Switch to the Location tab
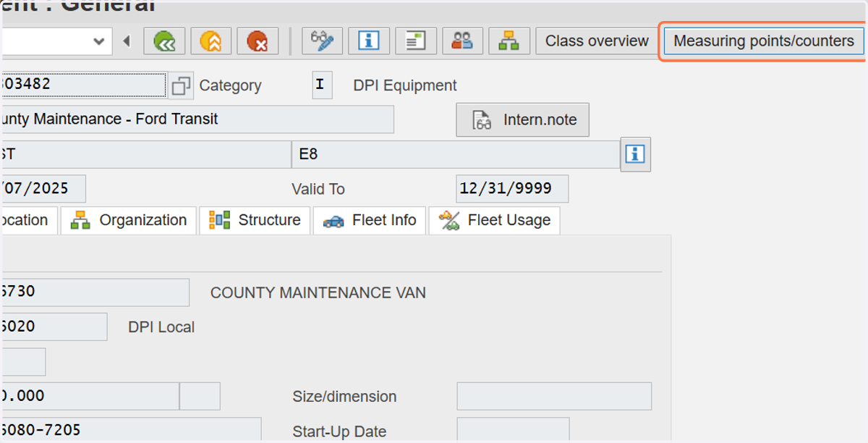 click(x=29, y=220)
